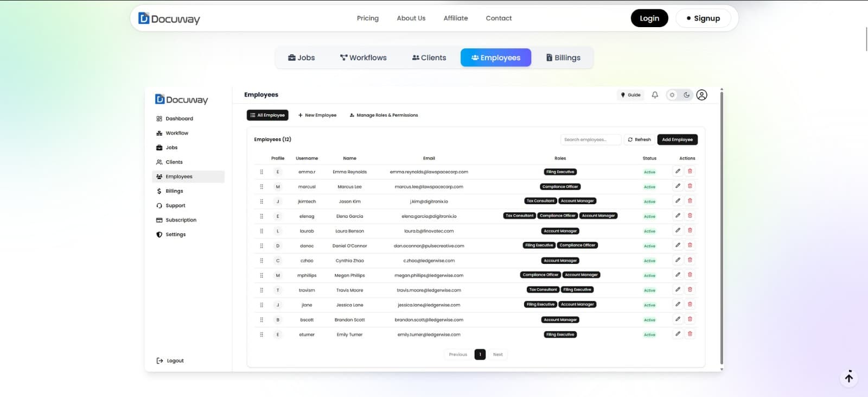Delete Marcus Lee using trash icon

coord(690,186)
